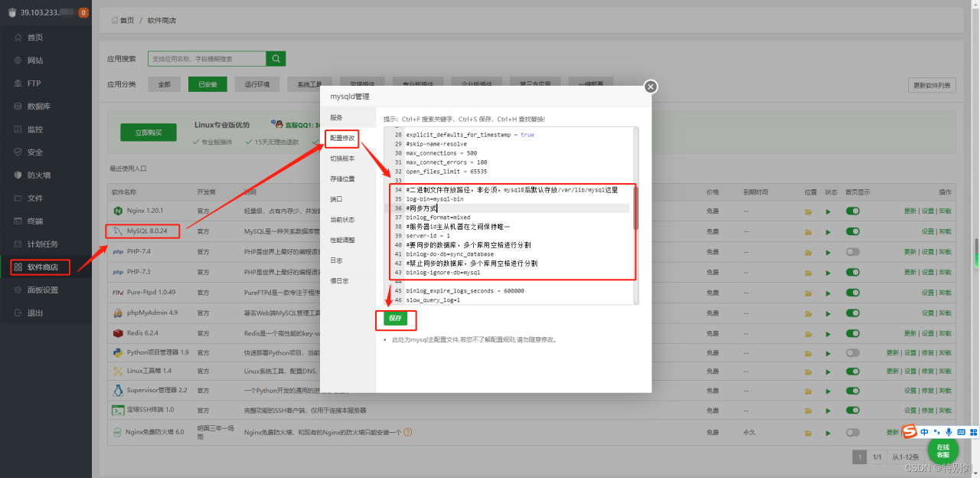Image resolution: width=980 pixels, height=478 pixels.
Task: Click the phpMyAdmin 4.9 sailboat icon
Action: coord(118,313)
